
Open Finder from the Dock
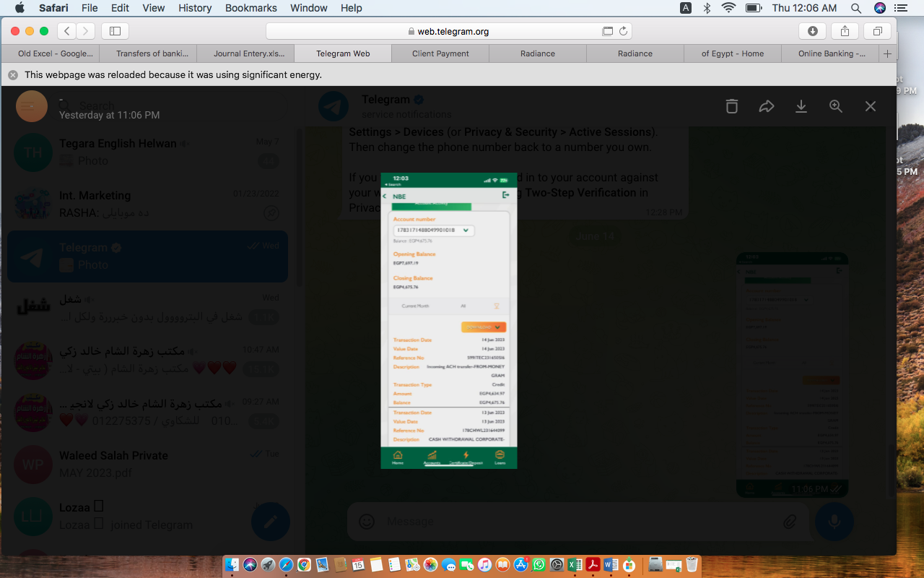point(232,565)
